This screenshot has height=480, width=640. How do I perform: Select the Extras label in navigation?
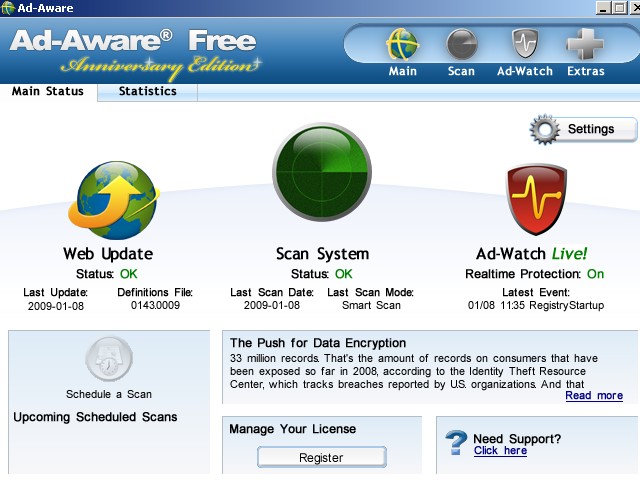click(586, 71)
